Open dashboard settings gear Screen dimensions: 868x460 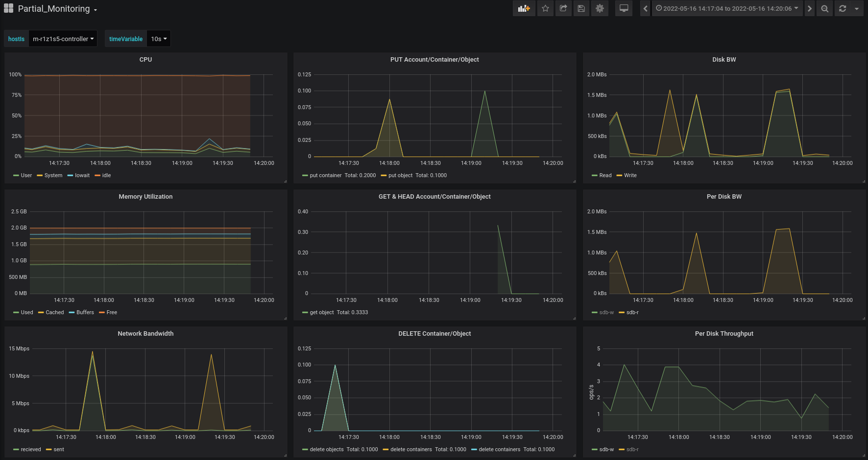pyautogui.click(x=600, y=8)
